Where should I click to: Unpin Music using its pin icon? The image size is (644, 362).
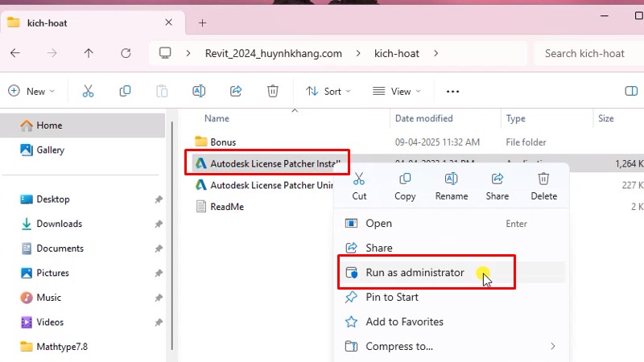tap(159, 298)
